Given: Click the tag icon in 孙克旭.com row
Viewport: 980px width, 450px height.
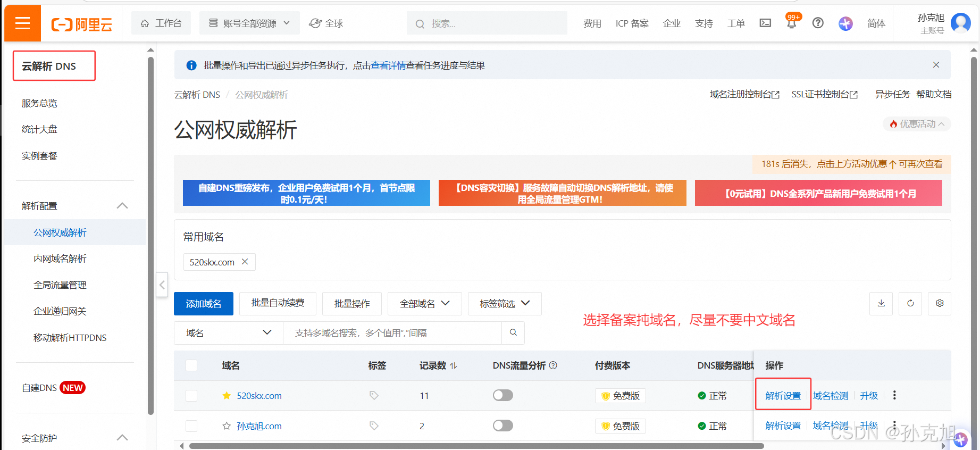Looking at the screenshot, I should [x=374, y=426].
